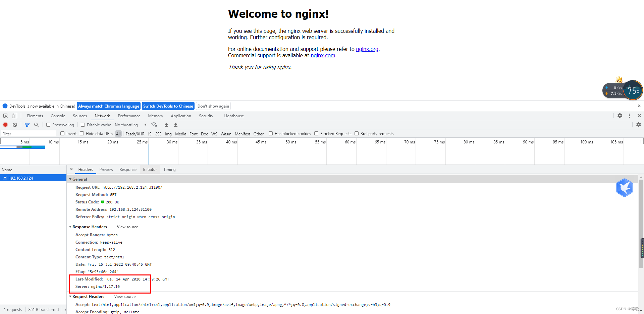Open the Application tab
Viewport: 644px width, 314px height.
[181, 116]
